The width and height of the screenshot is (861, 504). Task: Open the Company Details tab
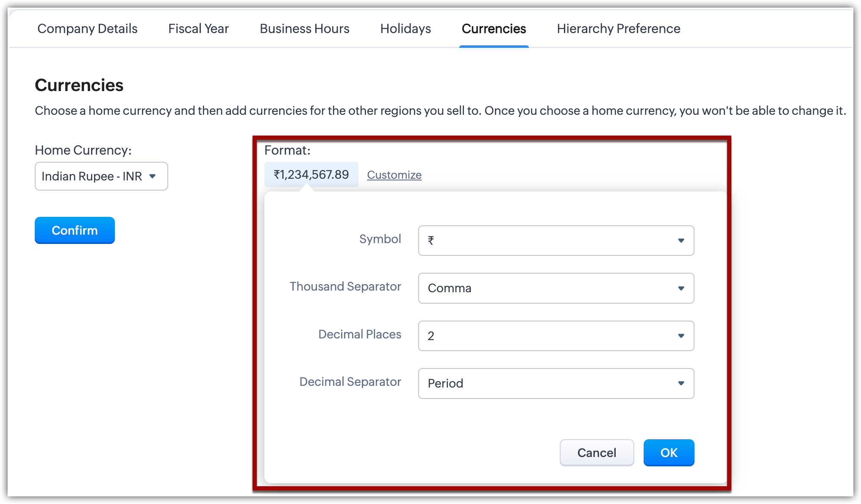point(87,29)
